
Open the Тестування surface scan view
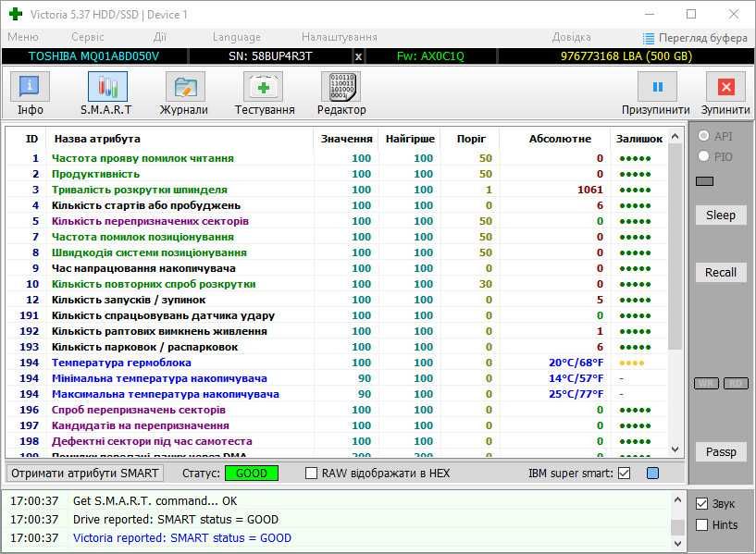[x=265, y=94]
